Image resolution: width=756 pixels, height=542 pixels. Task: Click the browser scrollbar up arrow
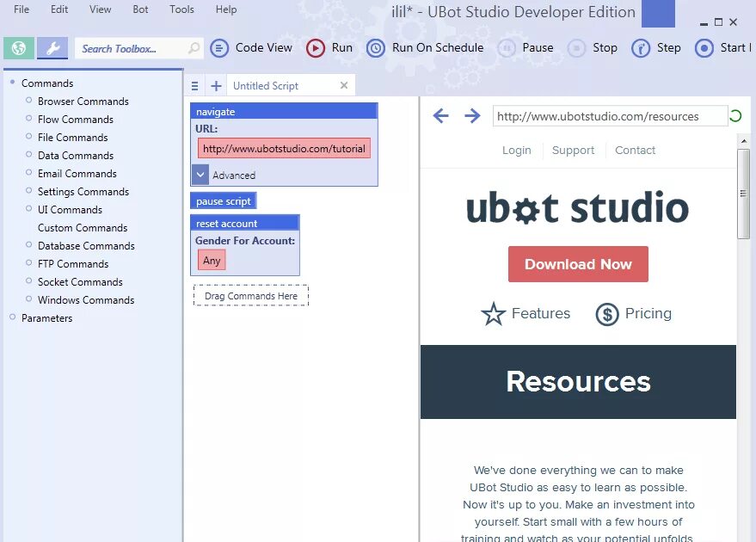[743, 140]
